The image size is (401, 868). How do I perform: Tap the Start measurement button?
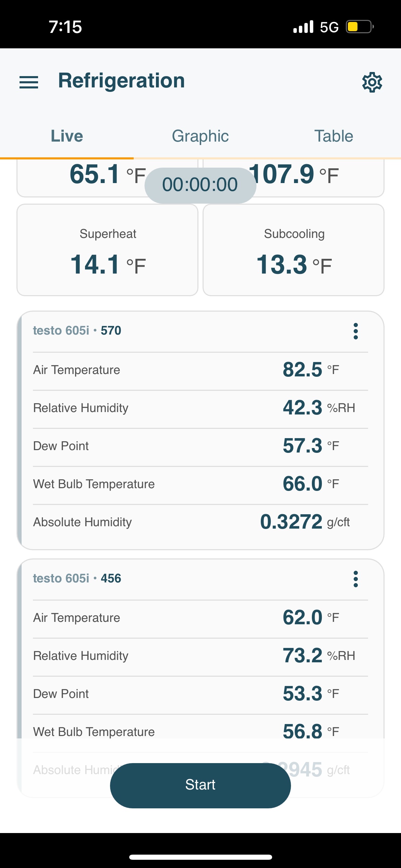click(x=200, y=785)
